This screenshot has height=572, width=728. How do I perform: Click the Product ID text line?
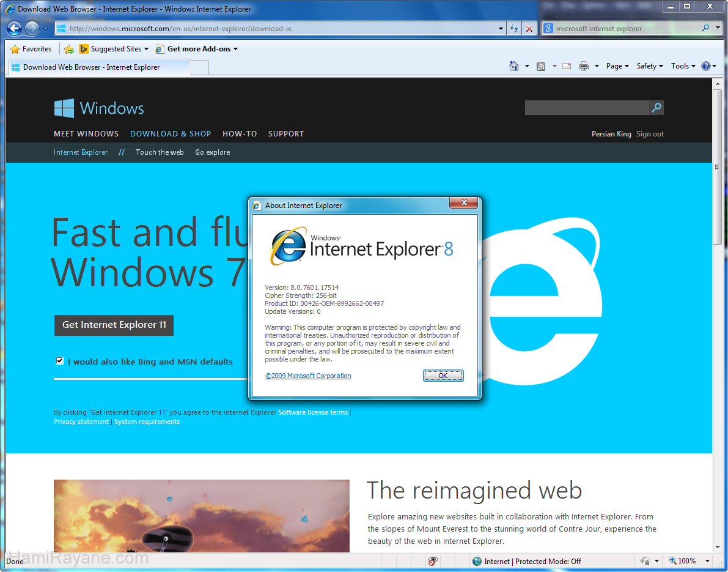tap(324, 303)
